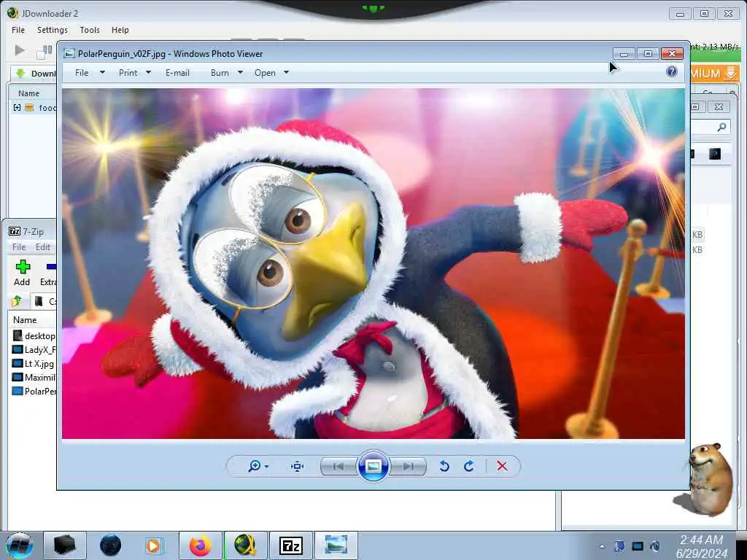The width and height of the screenshot is (747, 560).
Task: Open JDownloader Help menu
Action: point(120,30)
